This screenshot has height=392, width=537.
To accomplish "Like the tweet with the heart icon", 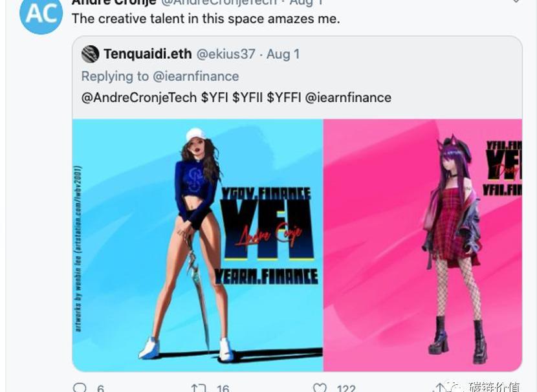I will [x=320, y=388].
